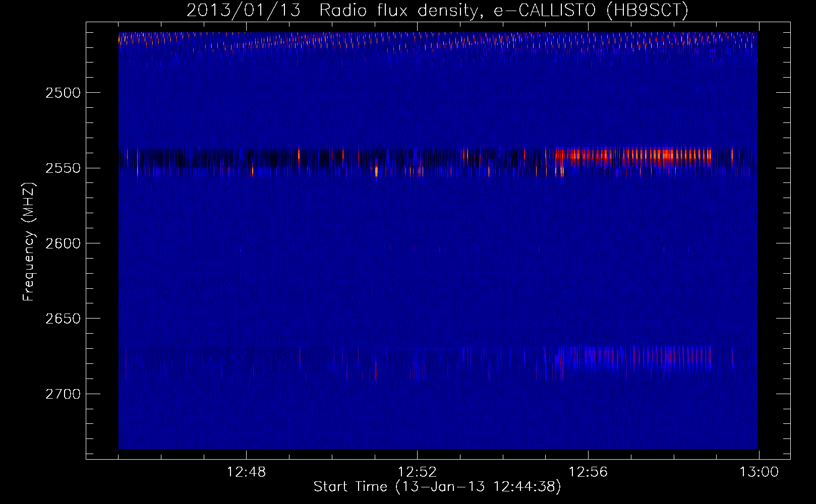Viewport: 816px width, 504px height.
Task: Click the 12:52 time tick label
Action: click(x=417, y=472)
